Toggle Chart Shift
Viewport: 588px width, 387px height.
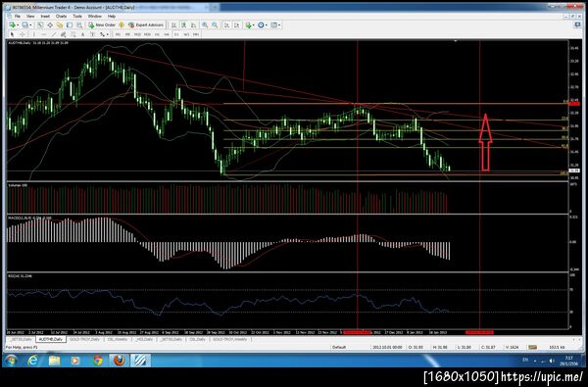pos(236,25)
